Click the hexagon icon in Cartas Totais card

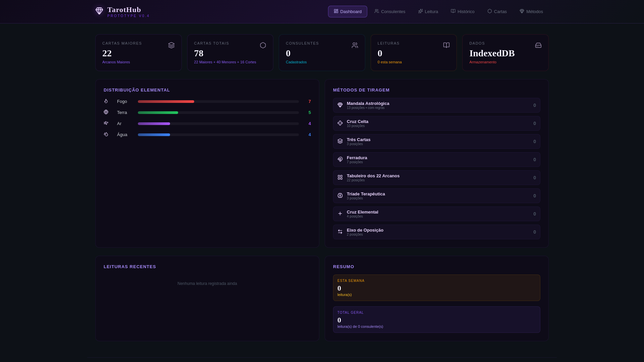263,45
